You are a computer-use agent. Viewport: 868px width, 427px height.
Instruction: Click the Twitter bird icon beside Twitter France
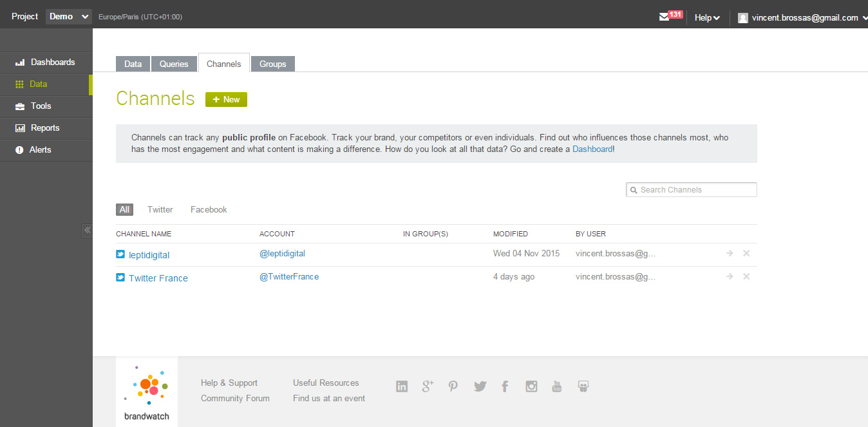120,278
